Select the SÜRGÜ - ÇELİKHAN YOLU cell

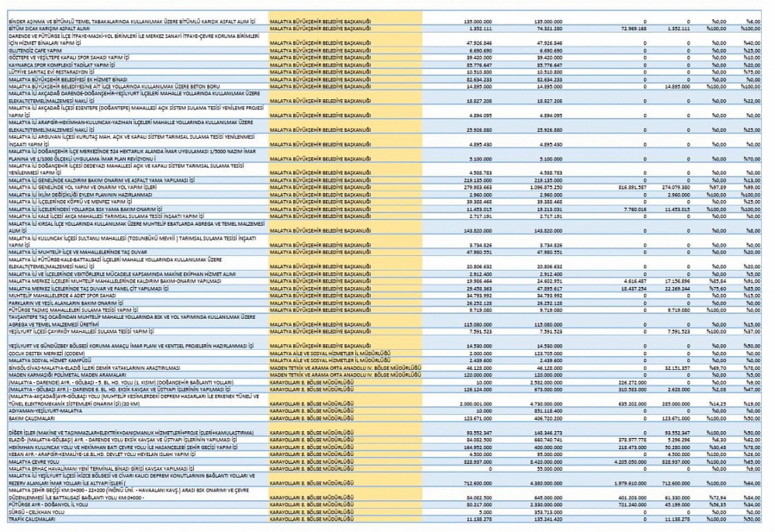pyautogui.click(x=36, y=512)
